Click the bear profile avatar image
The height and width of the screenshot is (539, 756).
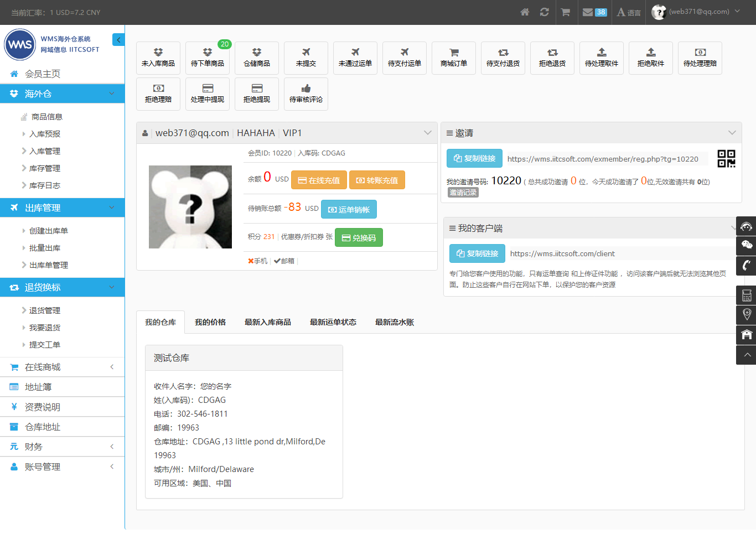[x=190, y=207]
